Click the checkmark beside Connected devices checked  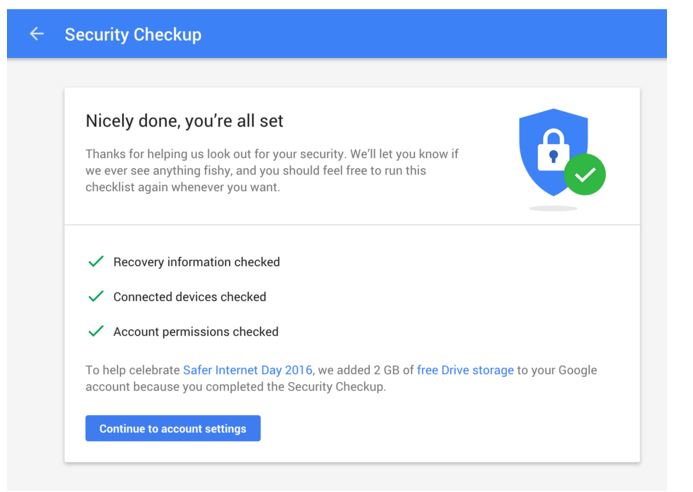pyautogui.click(x=96, y=297)
